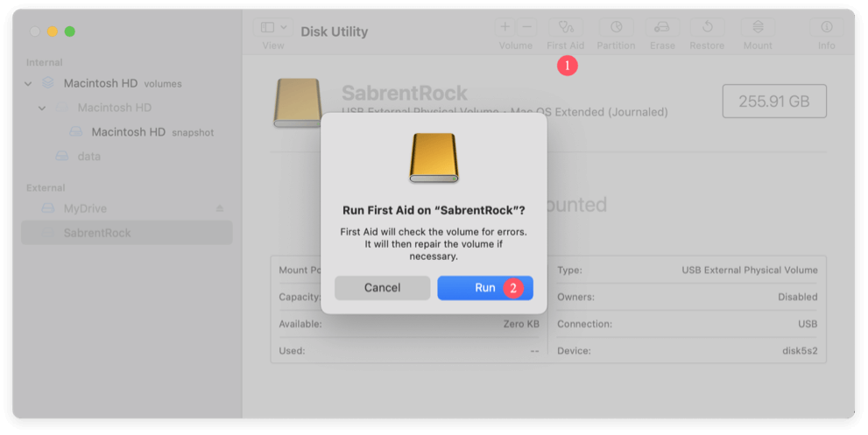Remove a volume with the minus button
The image size is (868, 435).
(527, 26)
